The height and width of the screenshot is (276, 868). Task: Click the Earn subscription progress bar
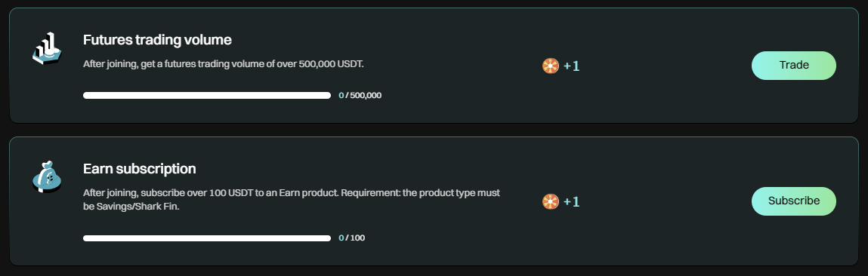(207, 238)
